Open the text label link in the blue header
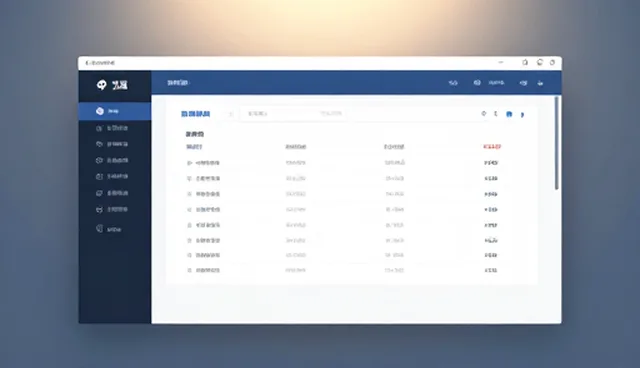This screenshot has height=368, width=640. point(496,83)
